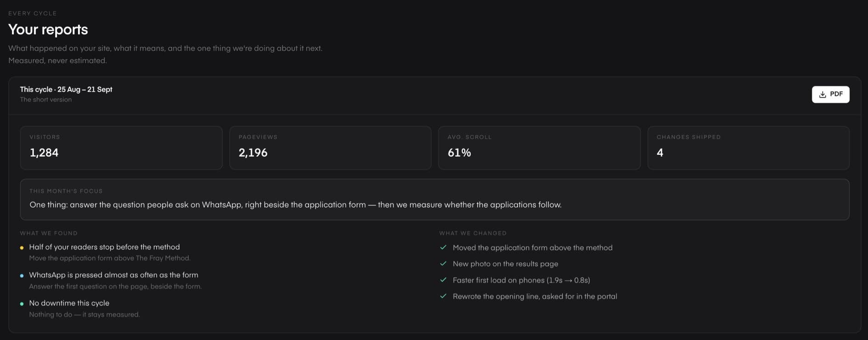Click the green dot beside 'No downtime this cycle'

[x=22, y=304]
